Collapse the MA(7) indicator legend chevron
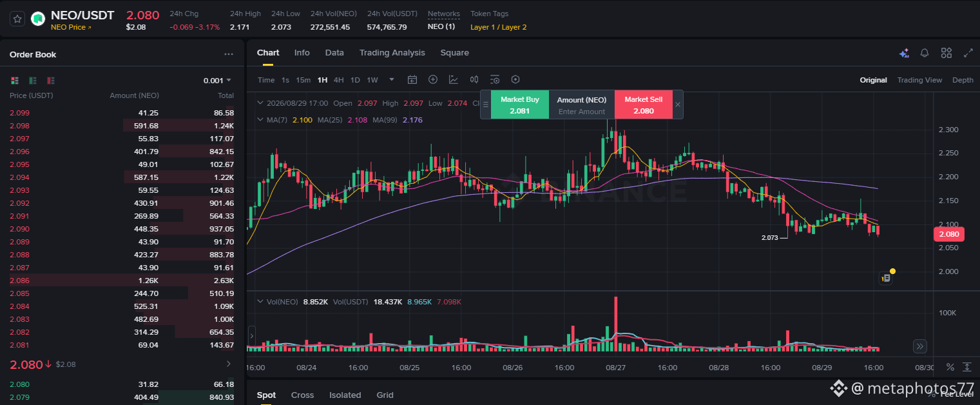This screenshot has height=405, width=980. click(x=260, y=120)
